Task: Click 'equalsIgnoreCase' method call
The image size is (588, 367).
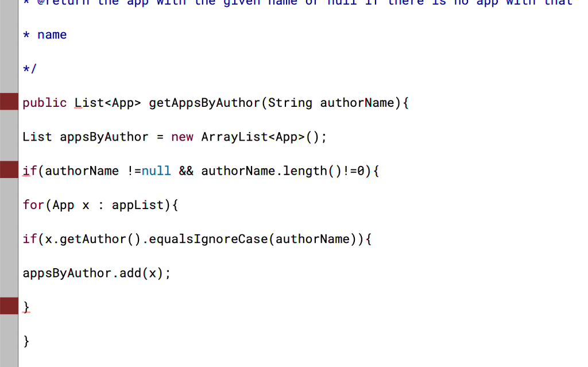Action: coord(208,239)
